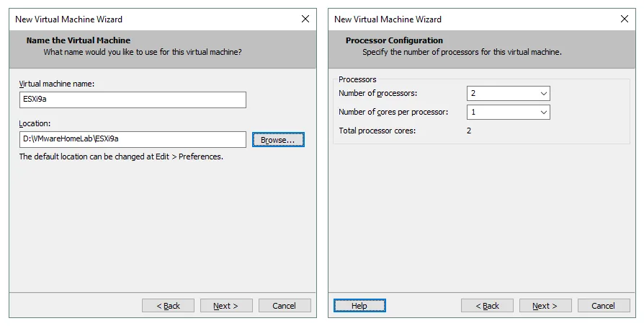The width and height of the screenshot is (644, 326).
Task: Click the Help button in Processor Configuration
Action: [359, 306]
